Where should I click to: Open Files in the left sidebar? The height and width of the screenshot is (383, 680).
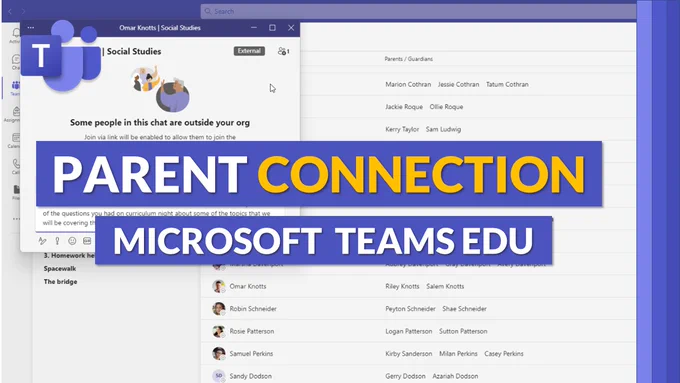[x=16, y=193]
